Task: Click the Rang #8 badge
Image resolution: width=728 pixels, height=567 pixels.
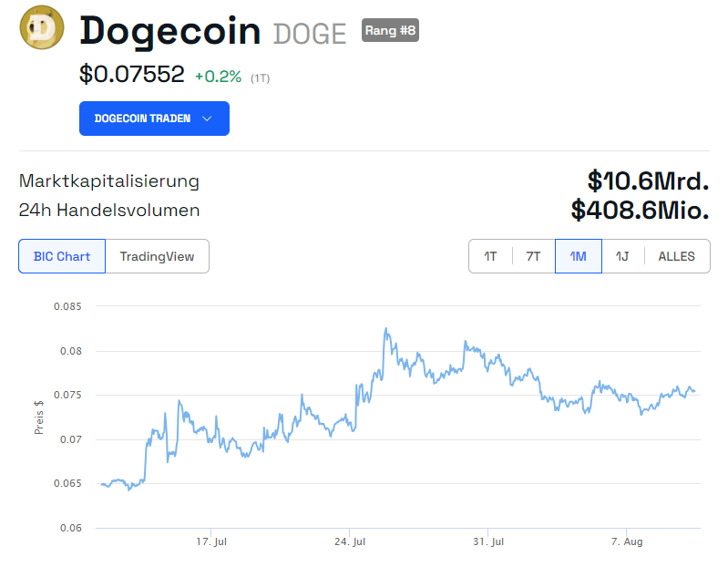Action: tap(390, 30)
